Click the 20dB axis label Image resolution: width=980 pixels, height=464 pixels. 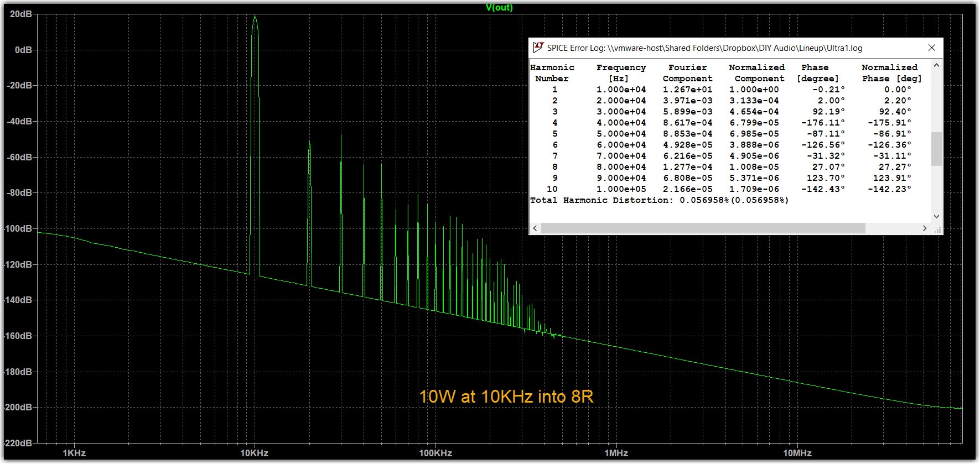click(21, 14)
